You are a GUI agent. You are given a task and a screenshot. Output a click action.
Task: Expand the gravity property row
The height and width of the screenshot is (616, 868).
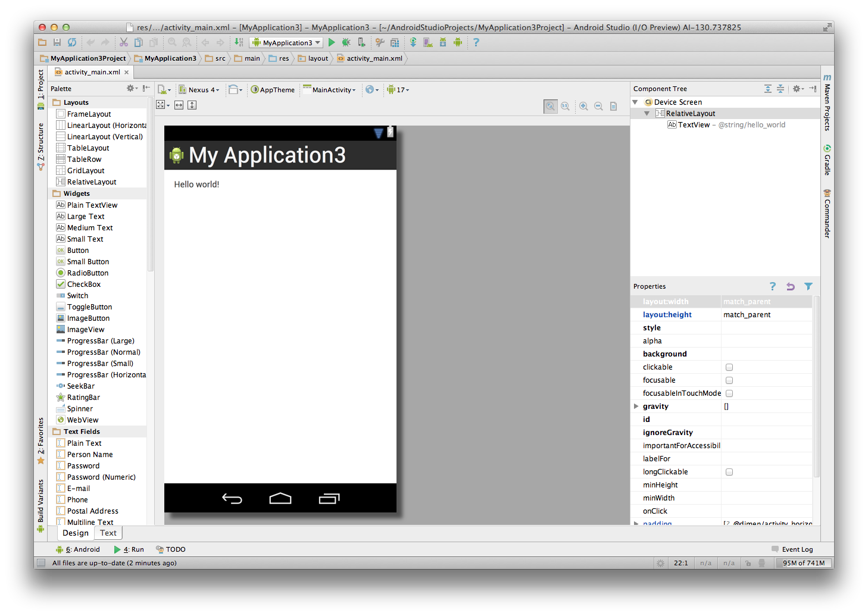point(636,407)
